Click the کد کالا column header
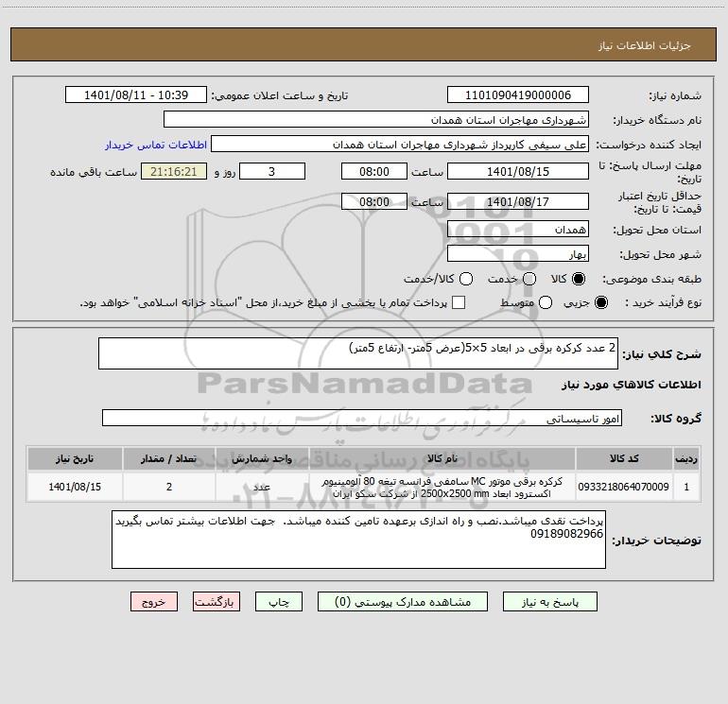728x704 pixels. click(624, 458)
